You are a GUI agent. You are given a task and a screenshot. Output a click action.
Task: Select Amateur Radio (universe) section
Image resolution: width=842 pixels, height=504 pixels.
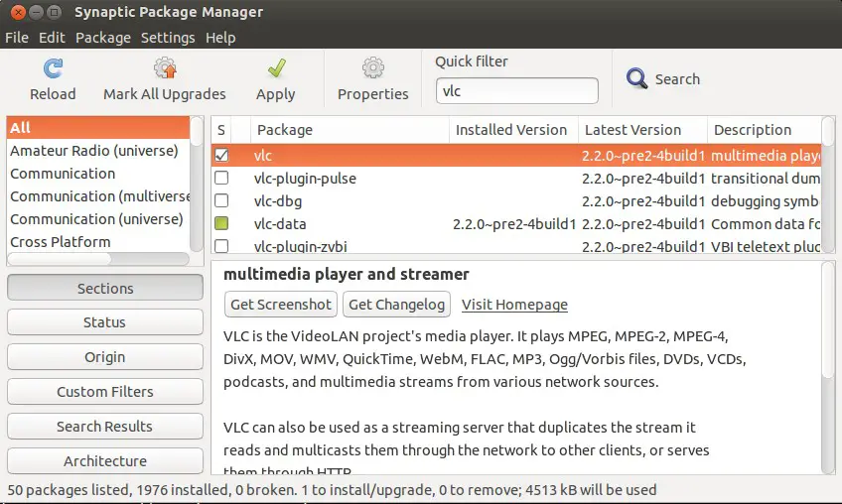tap(98, 151)
